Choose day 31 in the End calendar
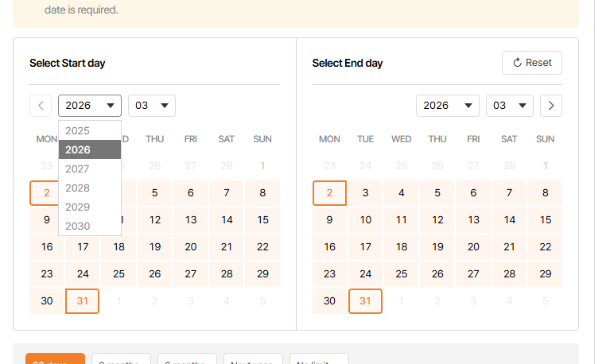610x364 pixels. click(x=366, y=301)
